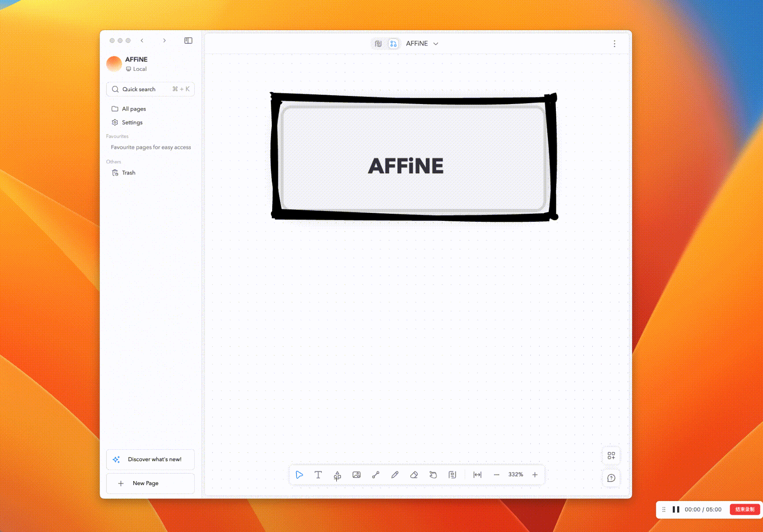Switch to the Hand pan tool
The height and width of the screenshot is (532, 763).
click(x=433, y=474)
